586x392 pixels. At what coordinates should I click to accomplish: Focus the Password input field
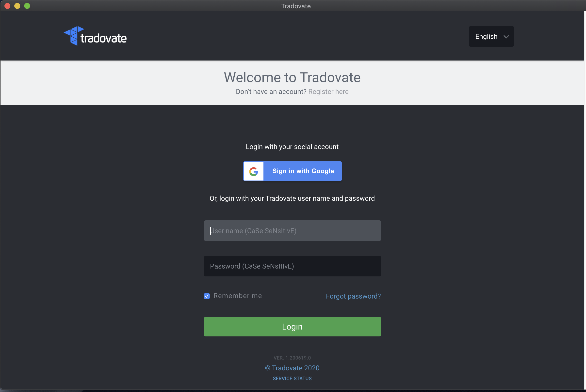point(292,266)
